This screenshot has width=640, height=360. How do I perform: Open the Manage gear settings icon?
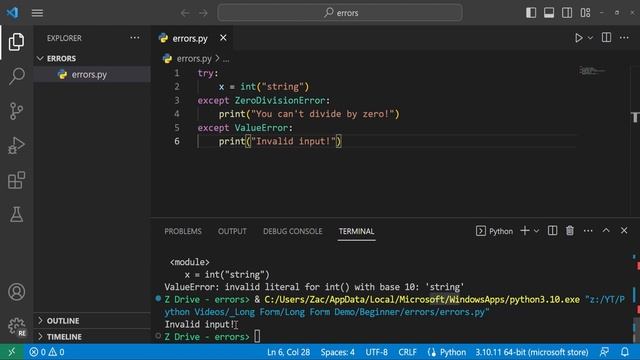coord(16,326)
